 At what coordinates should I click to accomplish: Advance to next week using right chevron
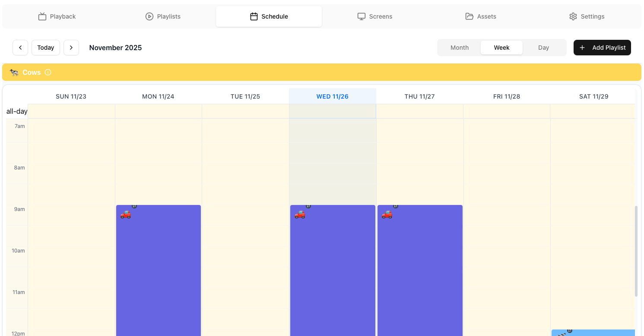pyautogui.click(x=71, y=48)
